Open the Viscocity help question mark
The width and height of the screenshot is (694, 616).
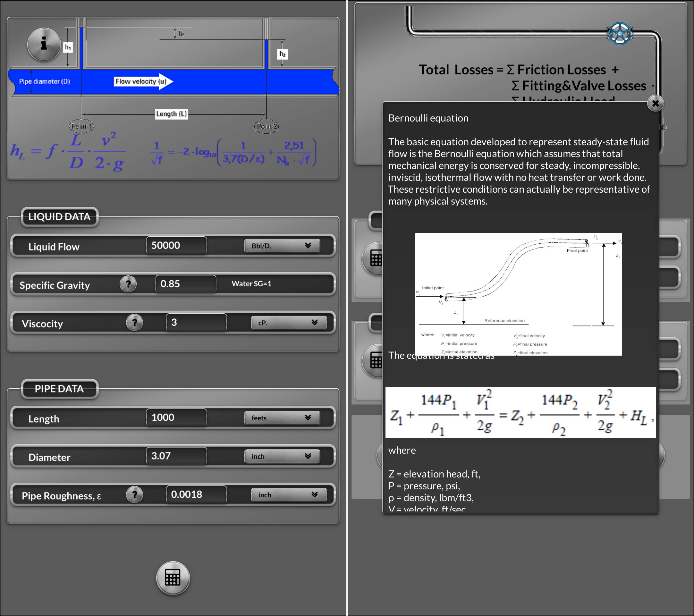(x=134, y=322)
